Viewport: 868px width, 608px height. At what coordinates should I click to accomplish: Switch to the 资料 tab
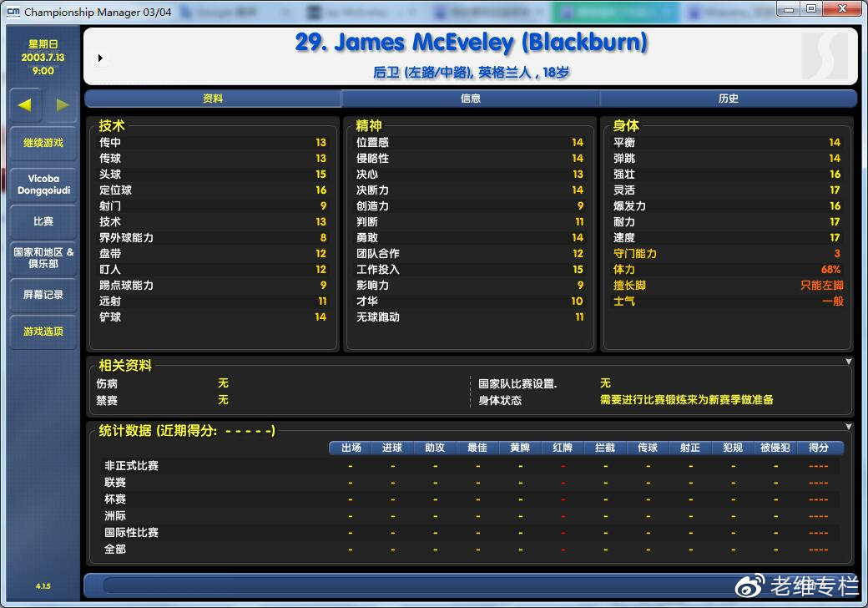[213, 99]
